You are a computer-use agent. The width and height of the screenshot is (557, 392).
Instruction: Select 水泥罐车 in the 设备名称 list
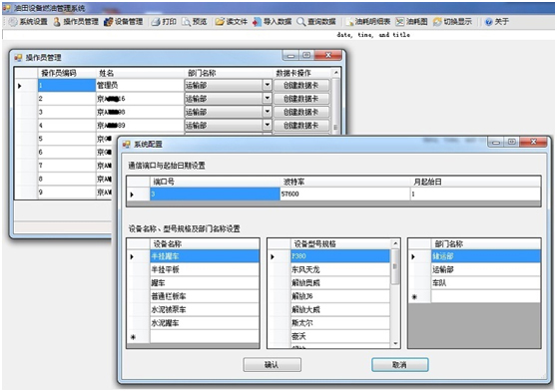pos(205,323)
